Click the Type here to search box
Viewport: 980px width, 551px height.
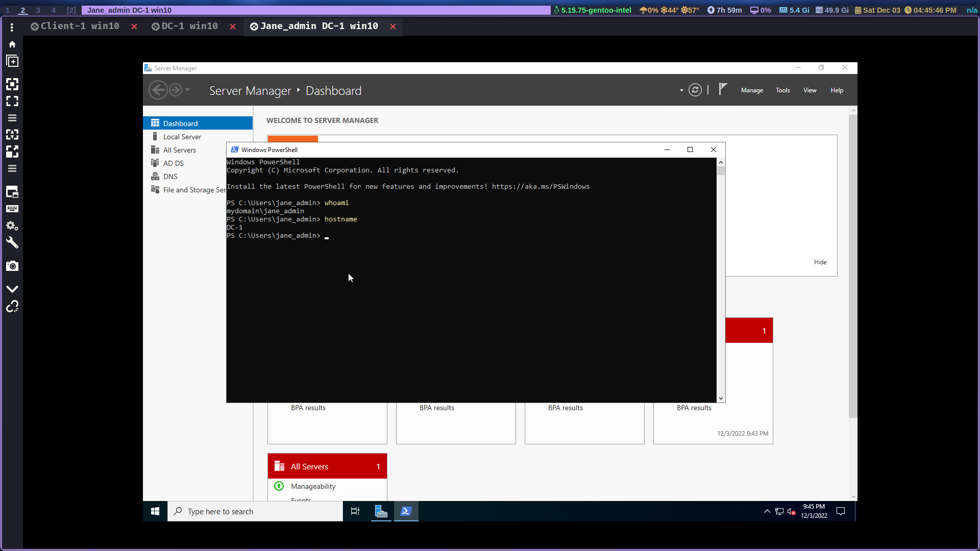pyautogui.click(x=255, y=511)
